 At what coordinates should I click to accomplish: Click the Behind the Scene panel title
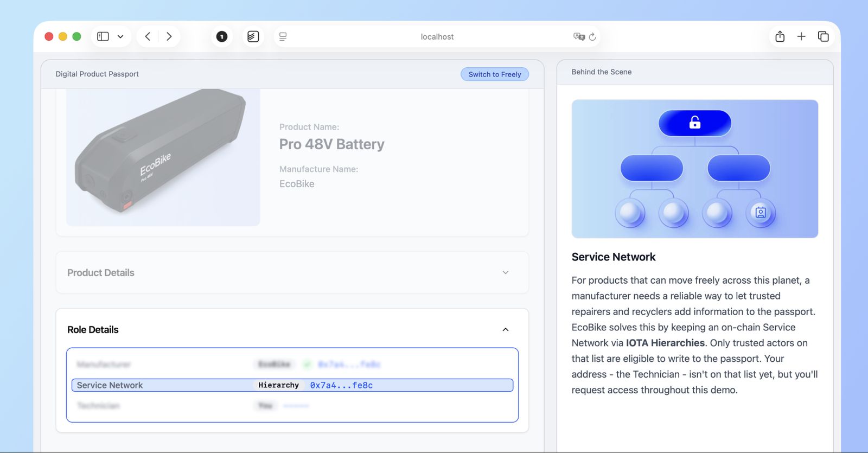[602, 72]
